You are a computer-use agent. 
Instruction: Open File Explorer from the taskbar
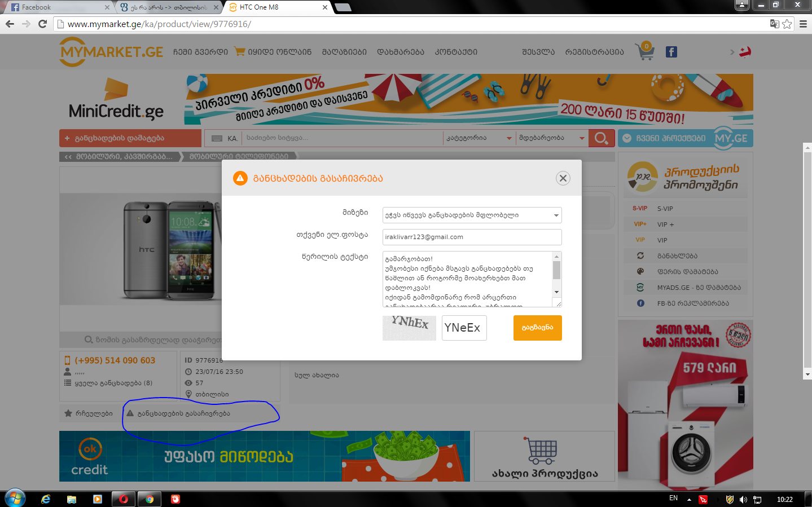72,499
